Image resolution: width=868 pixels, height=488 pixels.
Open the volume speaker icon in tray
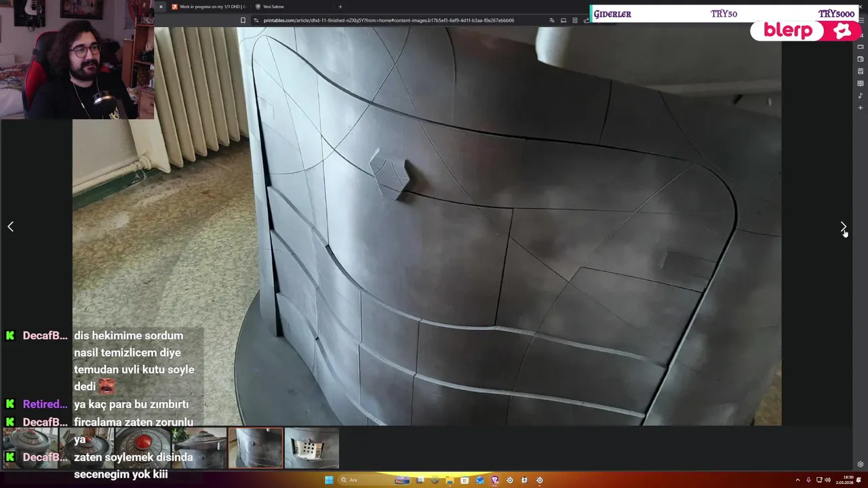point(827,480)
